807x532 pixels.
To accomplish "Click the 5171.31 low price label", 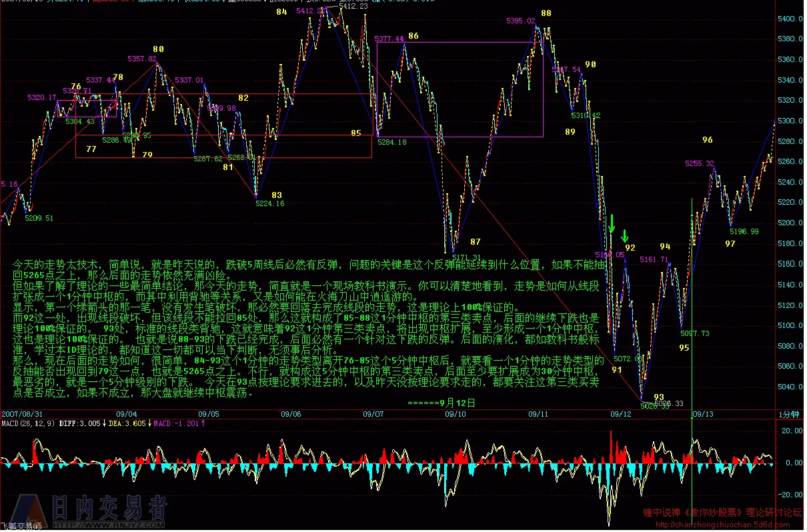I will [x=467, y=257].
